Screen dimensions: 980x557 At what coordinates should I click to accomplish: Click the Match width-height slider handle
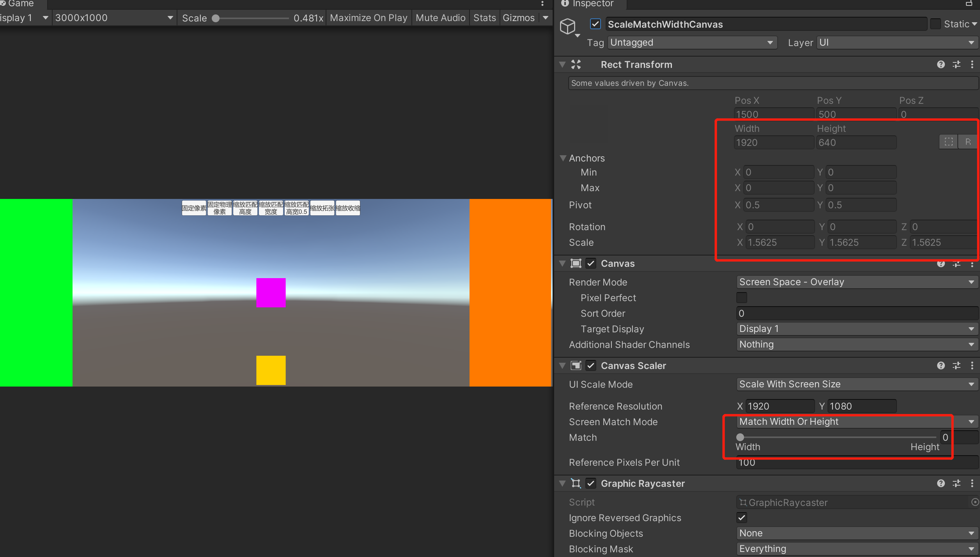click(x=740, y=437)
